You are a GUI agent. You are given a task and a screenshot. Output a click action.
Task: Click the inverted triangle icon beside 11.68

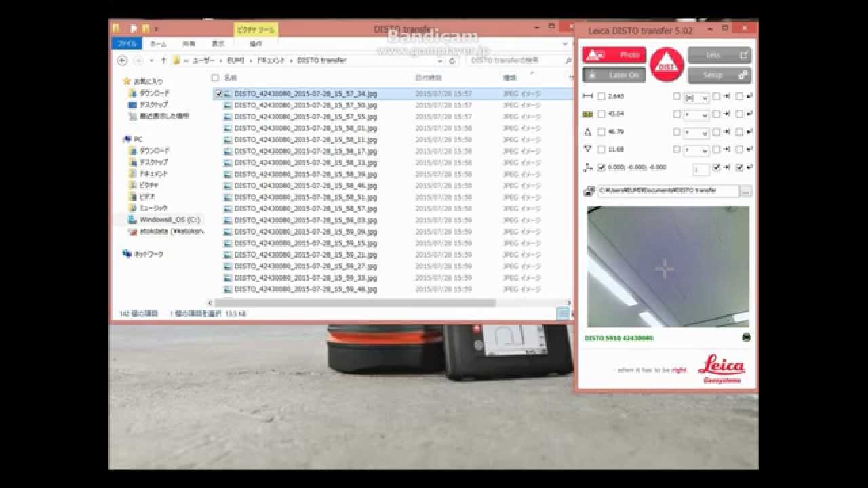(x=587, y=149)
